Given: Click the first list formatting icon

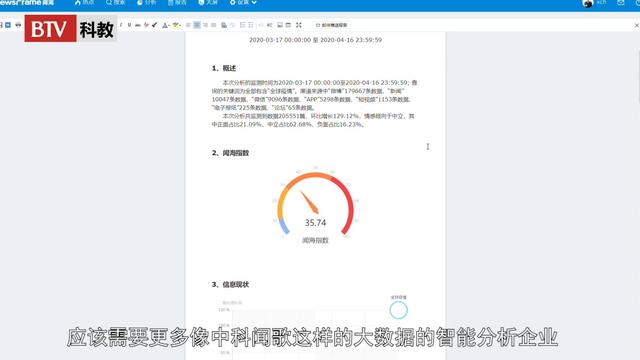Looking at the screenshot, I should point(242,25).
